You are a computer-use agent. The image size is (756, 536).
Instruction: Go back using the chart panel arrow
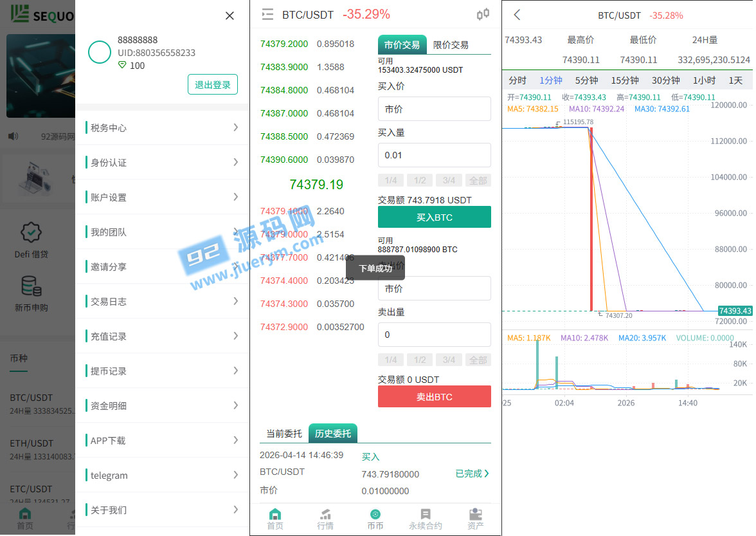point(517,15)
